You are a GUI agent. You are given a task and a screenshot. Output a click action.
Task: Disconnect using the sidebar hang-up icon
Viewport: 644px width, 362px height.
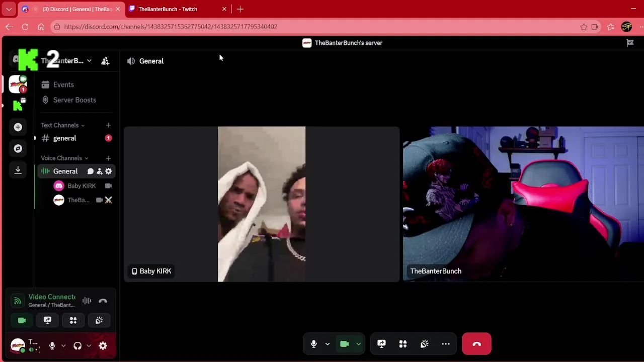103,301
